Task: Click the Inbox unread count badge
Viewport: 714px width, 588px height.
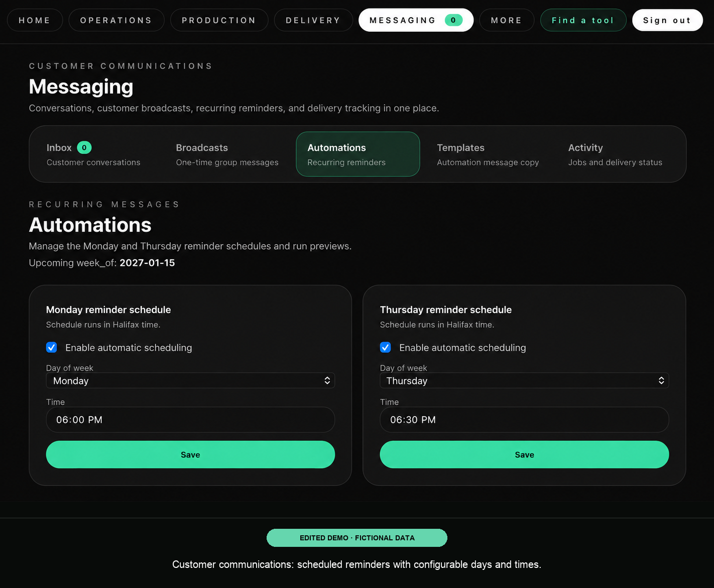Action: click(84, 148)
